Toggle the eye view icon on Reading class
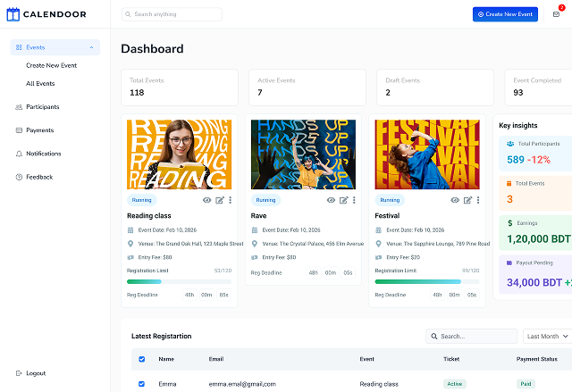The height and width of the screenshot is (392, 572). point(206,200)
